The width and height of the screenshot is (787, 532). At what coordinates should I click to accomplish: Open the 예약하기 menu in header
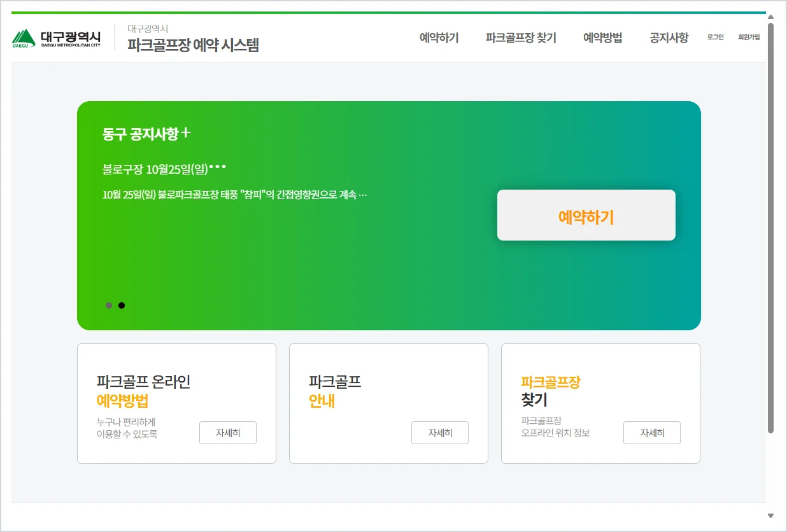439,38
